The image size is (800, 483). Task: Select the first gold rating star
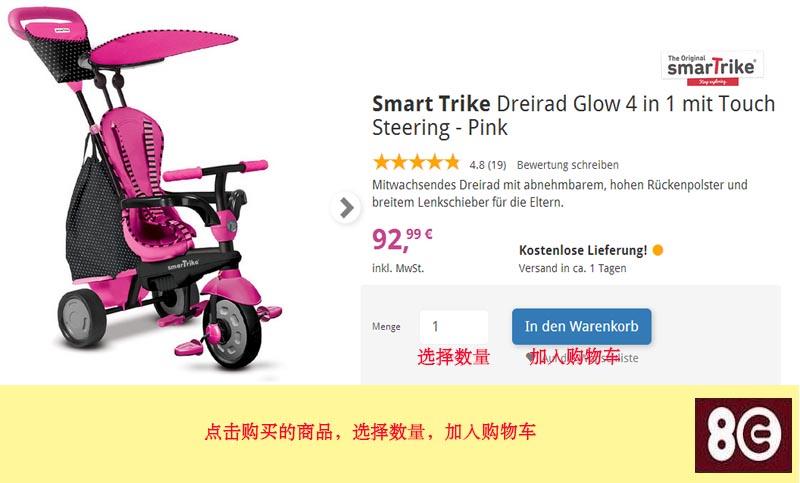[x=381, y=163]
